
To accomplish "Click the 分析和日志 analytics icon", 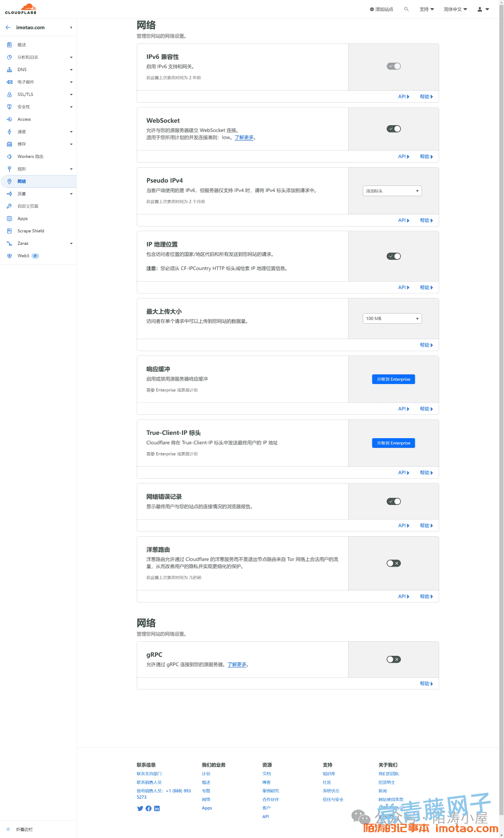I will tap(9, 57).
